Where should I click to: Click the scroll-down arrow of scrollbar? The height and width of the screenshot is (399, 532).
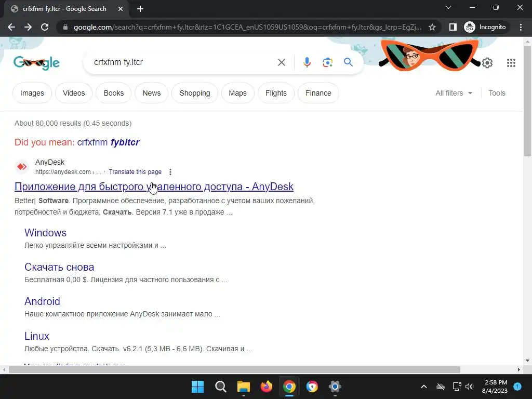527,361
